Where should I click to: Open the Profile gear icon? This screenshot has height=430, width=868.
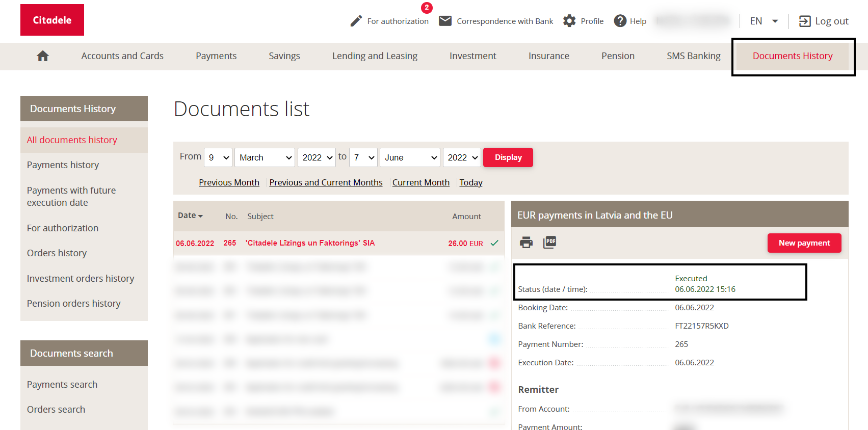pos(569,21)
